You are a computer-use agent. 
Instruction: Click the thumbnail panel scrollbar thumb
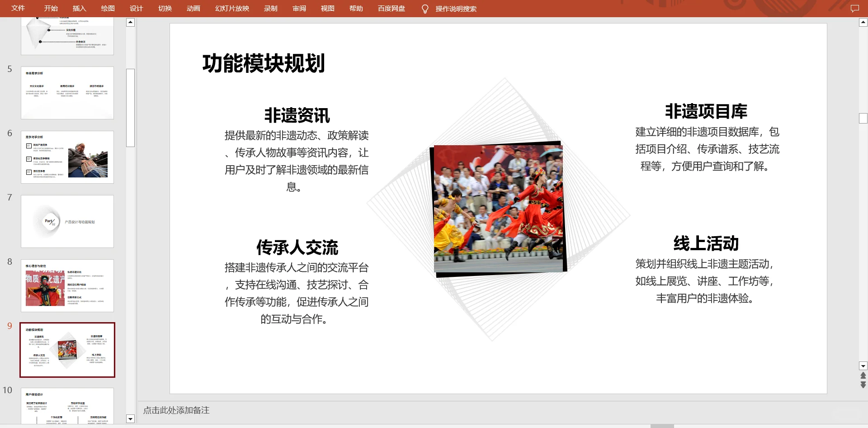point(130,108)
